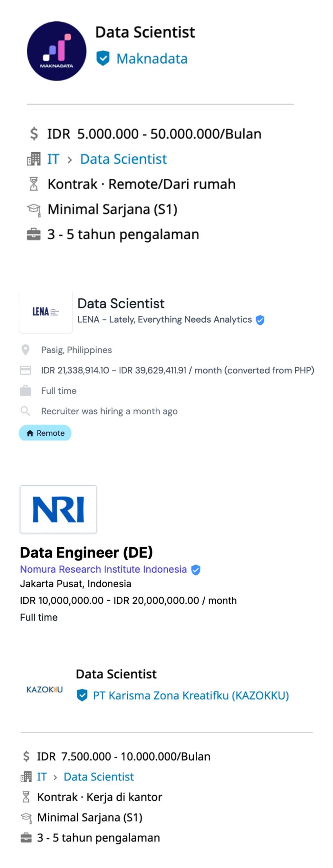Select the location pin icon for Pasig, Philippines
The width and height of the screenshot is (333, 868).
coord(25,350)
